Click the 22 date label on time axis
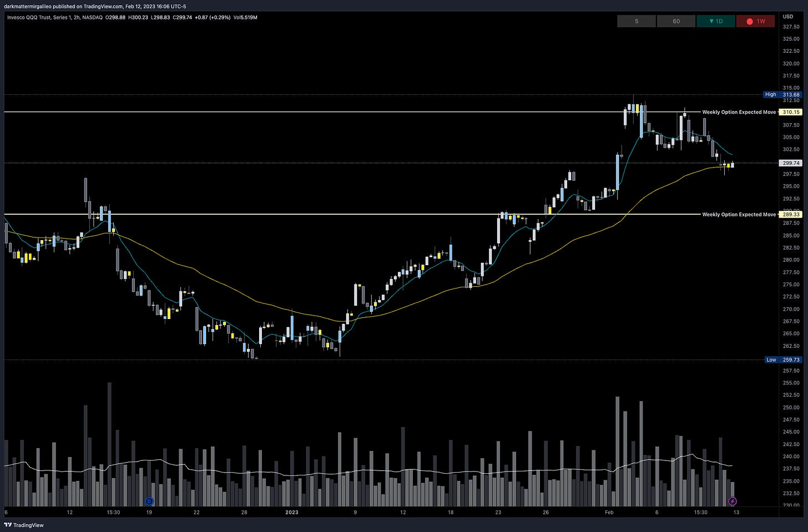Viewport: 808px width, 532px height. pyautogui.click(x=196, y=513)
